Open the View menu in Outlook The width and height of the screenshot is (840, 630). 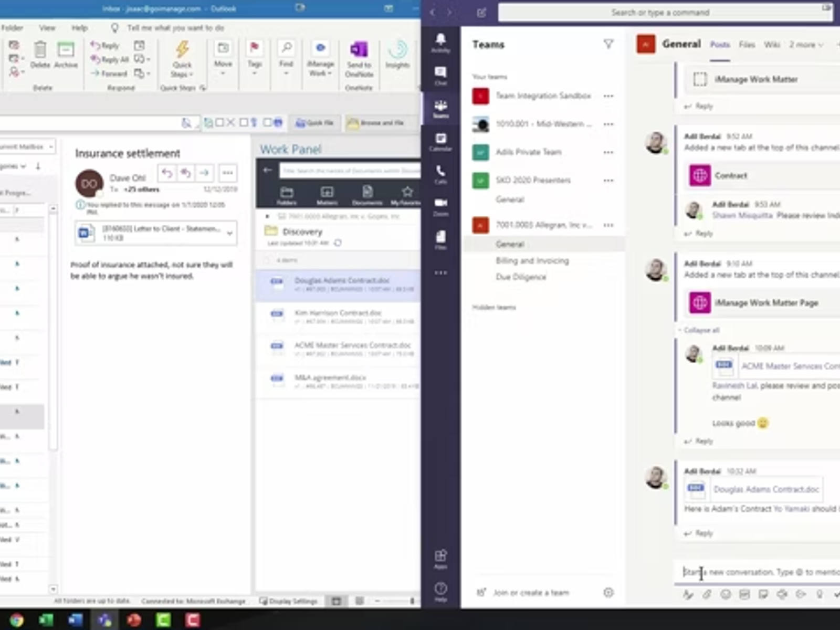coord(47,28)
